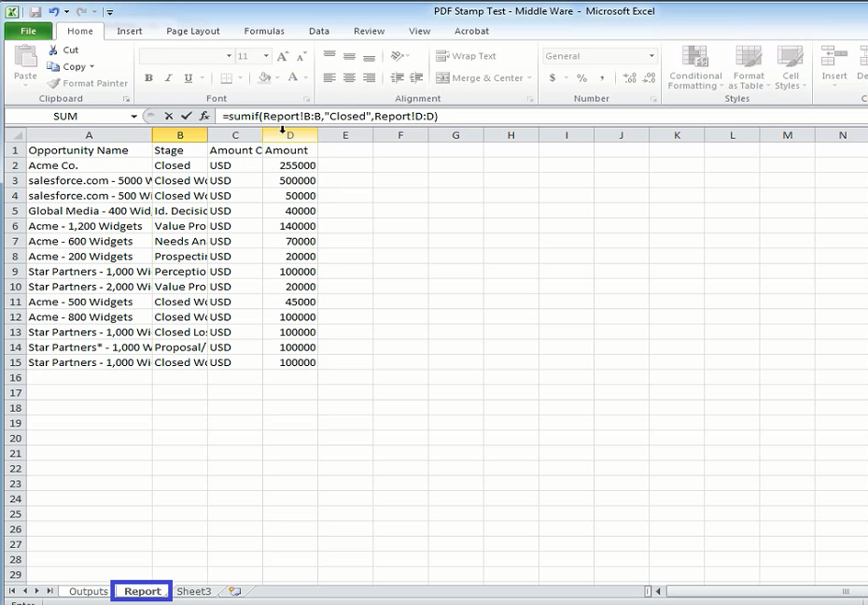Screen dimensions: 868x605
Task: Select the Outputs sheet tab
Action: 88,591
